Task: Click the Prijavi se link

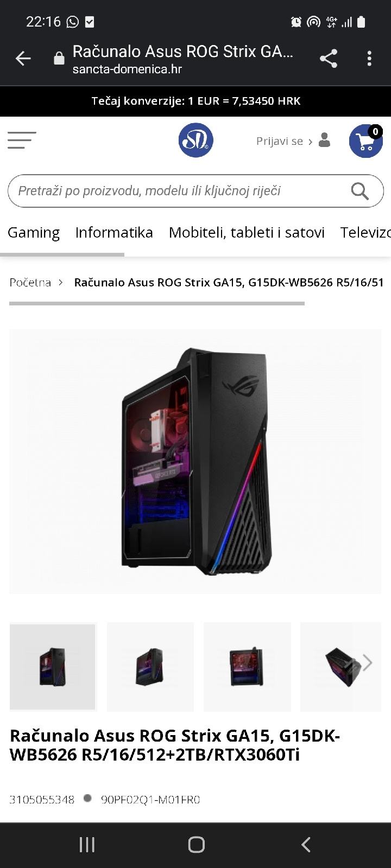Action: (280, 141)
